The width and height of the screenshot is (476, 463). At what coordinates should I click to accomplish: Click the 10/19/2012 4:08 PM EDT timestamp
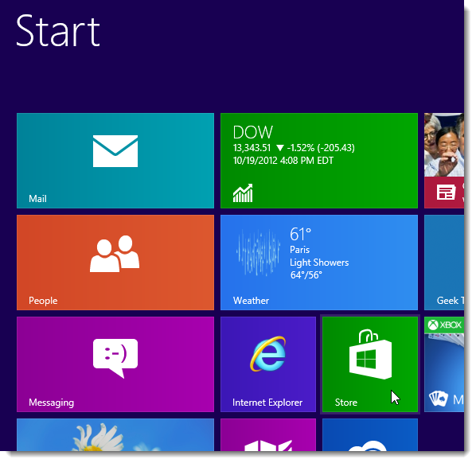pyautogui.click(x=283, y=161)
